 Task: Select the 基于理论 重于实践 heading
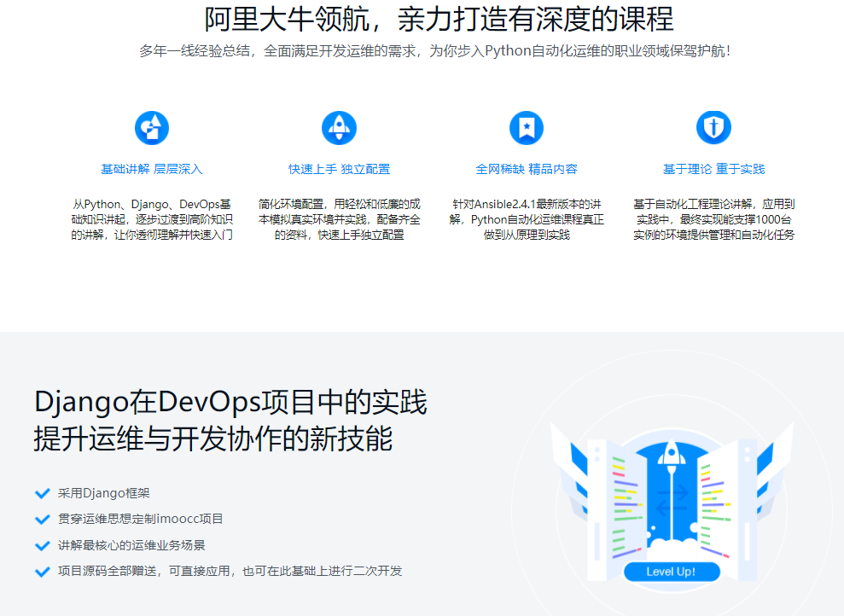pos(713,169)
